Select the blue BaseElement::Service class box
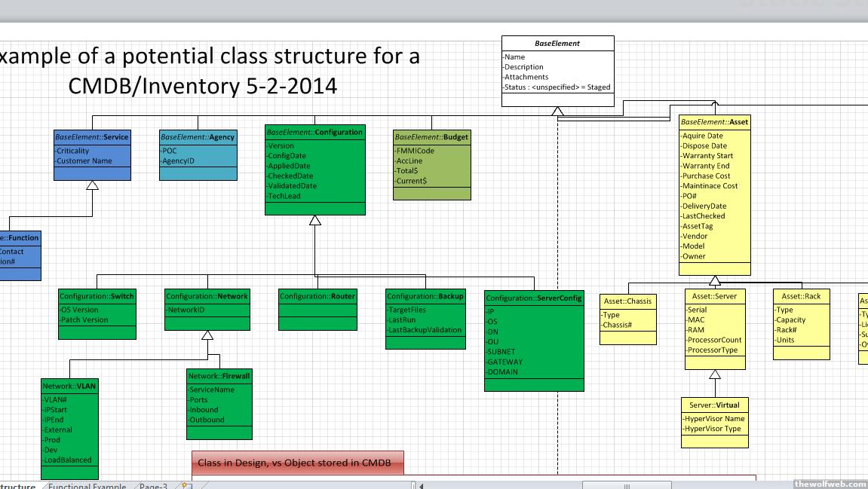The image size is (868, 489). (92, 154)
